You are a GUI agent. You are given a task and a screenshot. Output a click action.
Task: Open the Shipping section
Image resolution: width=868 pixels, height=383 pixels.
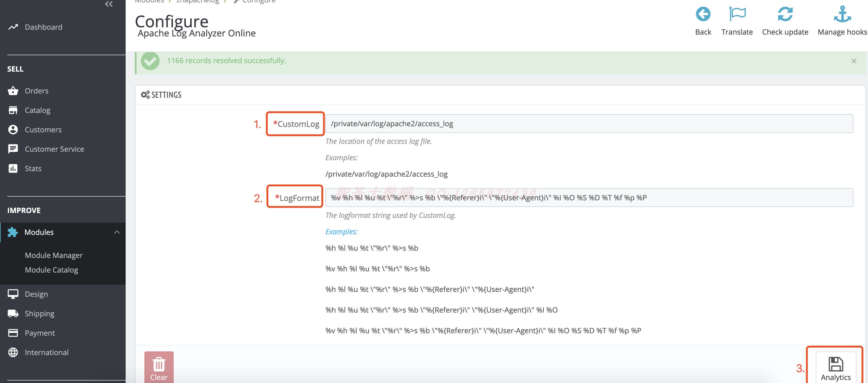click(39, 314)
